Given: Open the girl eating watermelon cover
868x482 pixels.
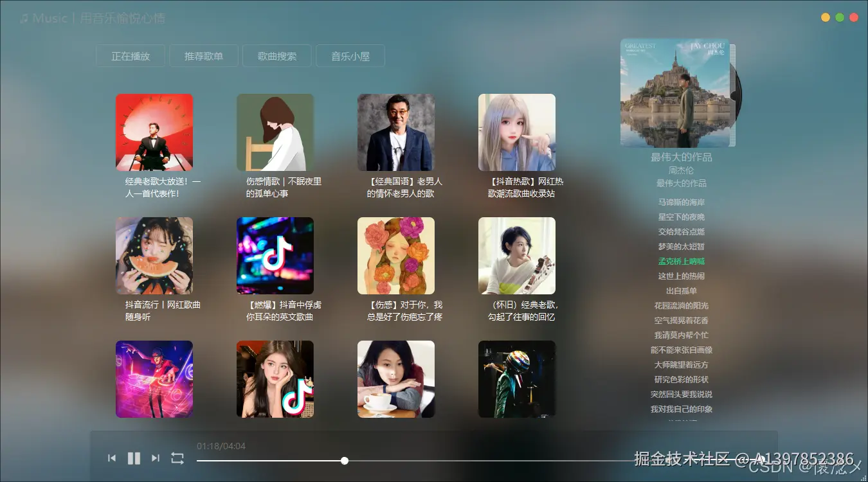Looking at the screenshot, I should 154,256.
